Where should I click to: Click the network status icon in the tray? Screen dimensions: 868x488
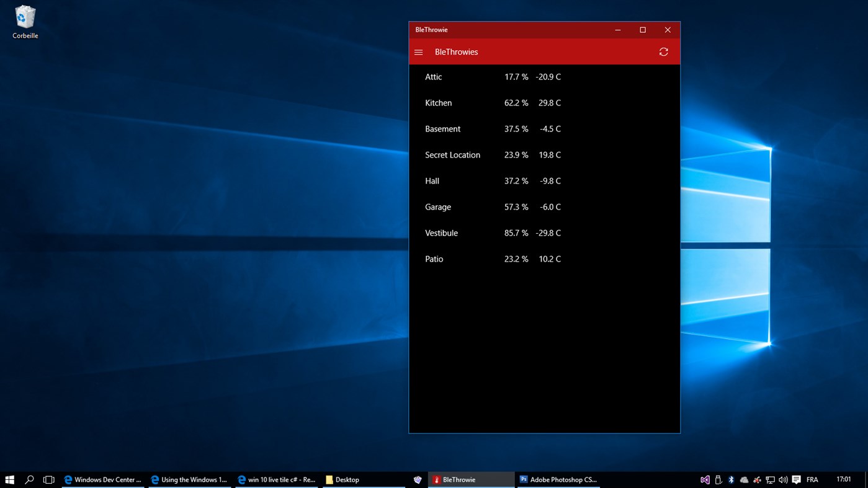click(770, 479)
